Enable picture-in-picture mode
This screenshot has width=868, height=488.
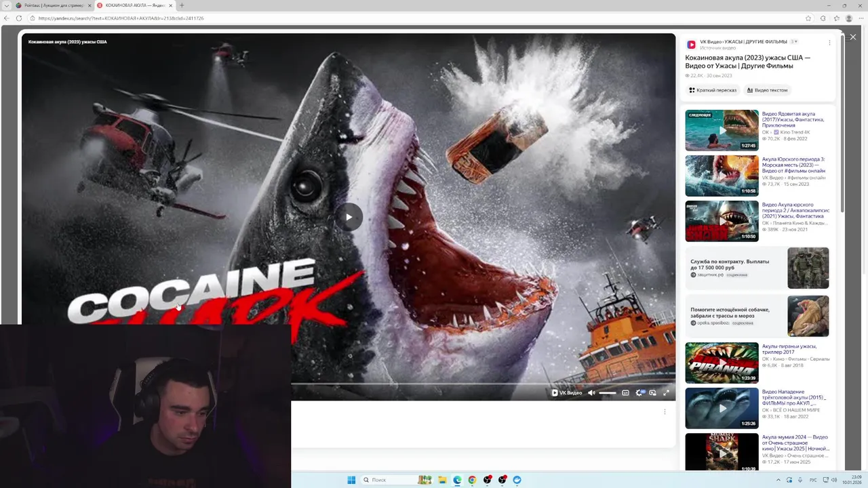pos(652,392)
